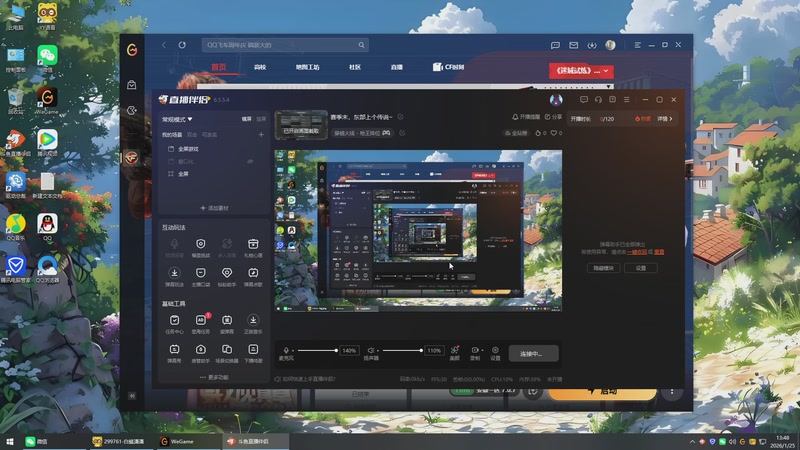800x450 pixels.
Task: Open the WeGame mail icon
Action: (573, 45)
